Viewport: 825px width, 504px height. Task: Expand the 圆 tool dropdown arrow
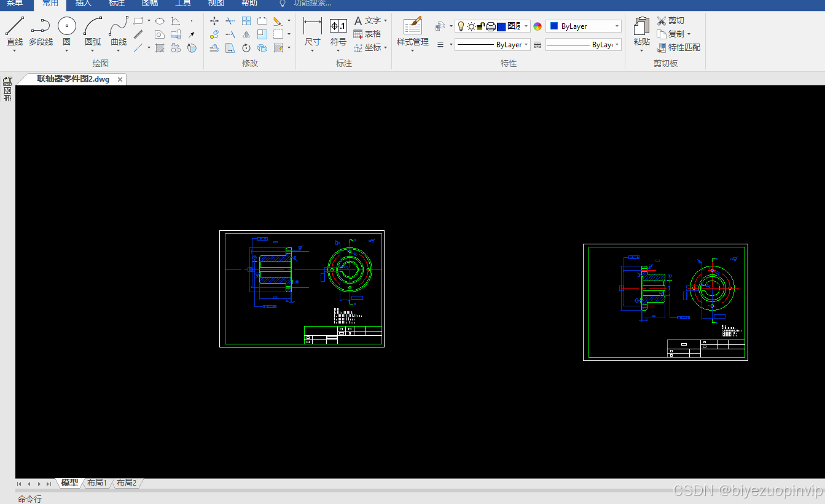coord(66,51)
